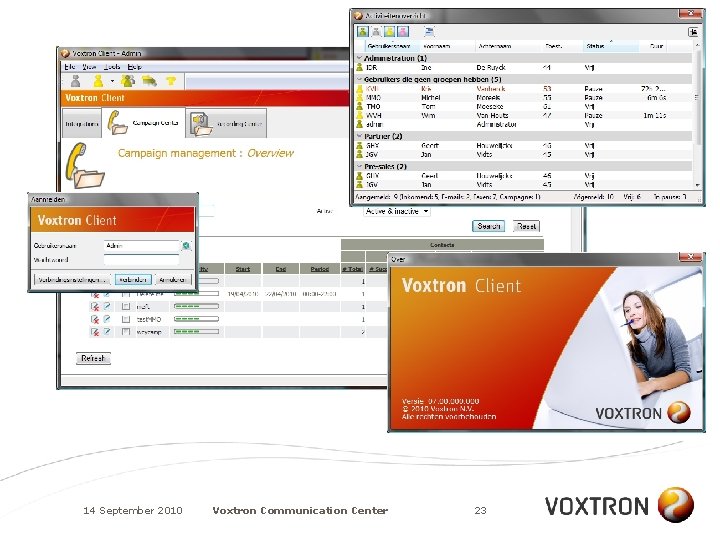This screenshot has height=540, width=720.
Task: Open Verbindingsinstellingen in the login dialog
Action: click(73, 280)
